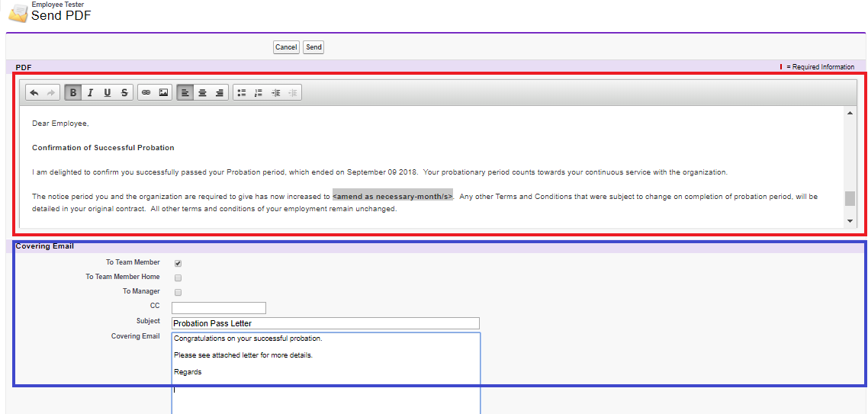Screen dimensions: 868x414
Task: Apply Underline formatting to text
Action: tap(108, 93)
